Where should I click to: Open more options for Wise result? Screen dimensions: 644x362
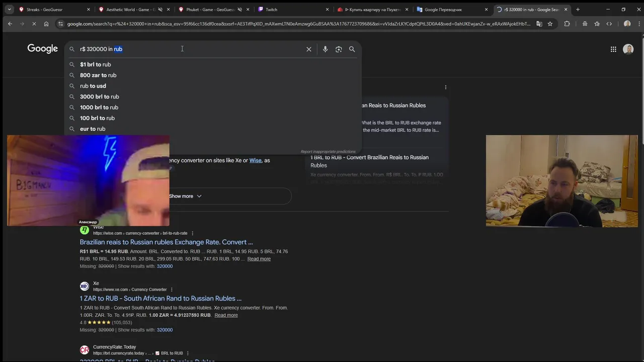click(x=192, y=233)
